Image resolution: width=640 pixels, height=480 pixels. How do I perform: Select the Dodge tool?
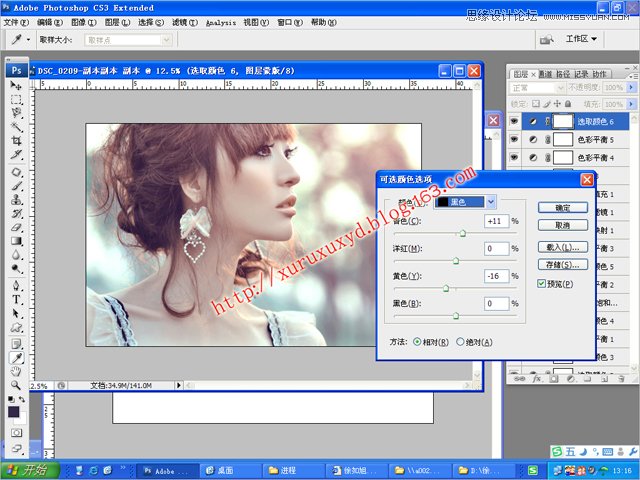tap(16, 269)
